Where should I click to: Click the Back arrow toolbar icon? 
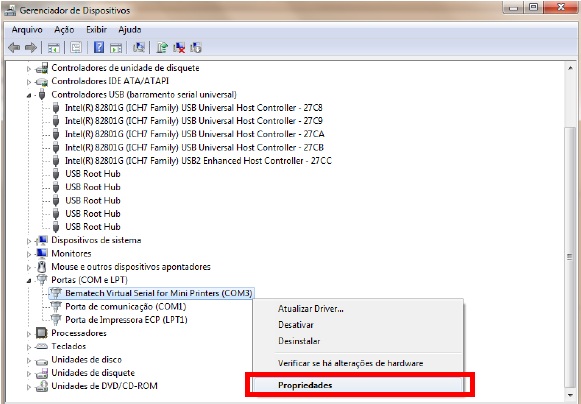coord(14,47)
